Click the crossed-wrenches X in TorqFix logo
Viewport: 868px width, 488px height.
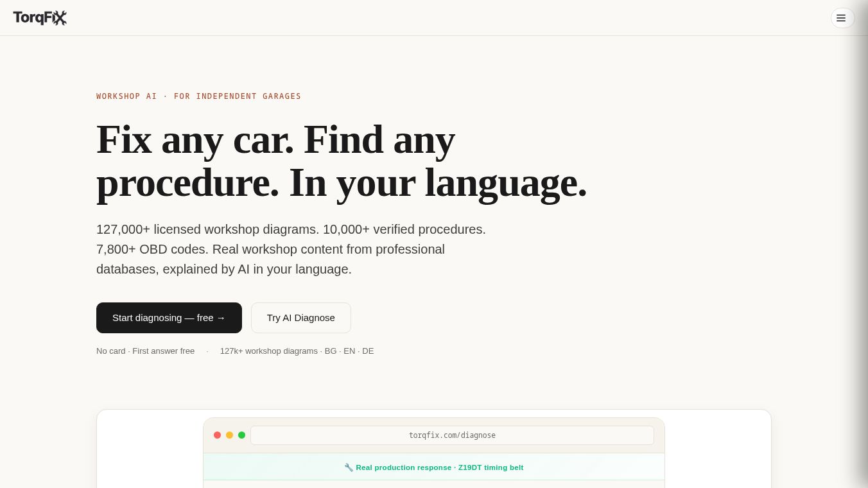pos(60,18)
